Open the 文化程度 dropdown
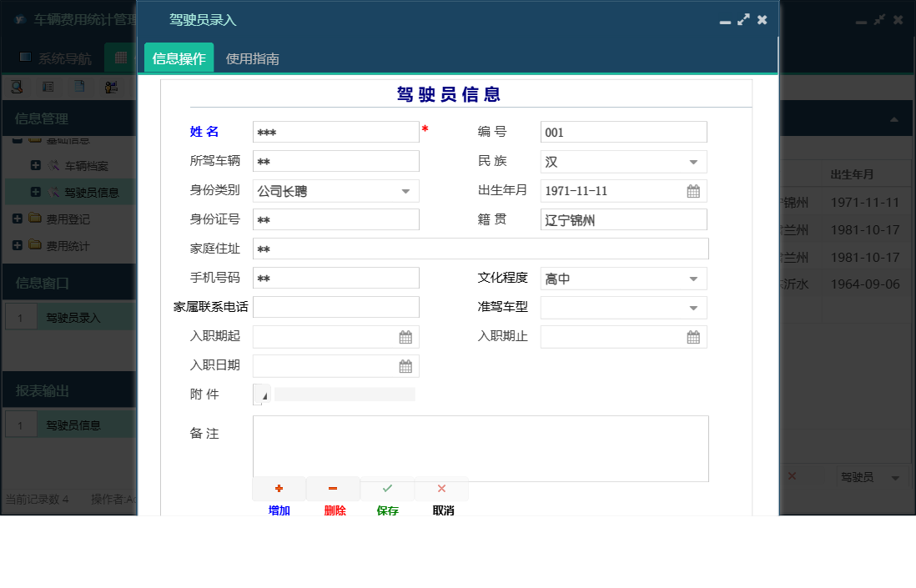 pos(692,278)
